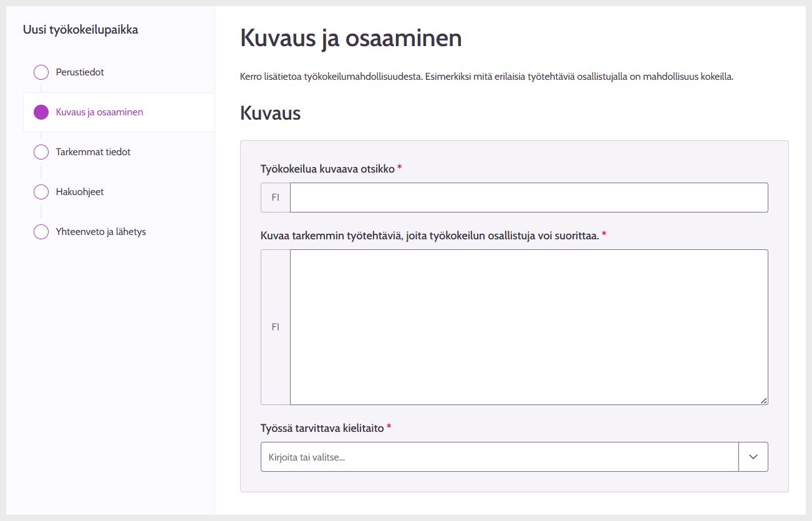Open the kielitaito dropdown chevron

tap(753, 457)
